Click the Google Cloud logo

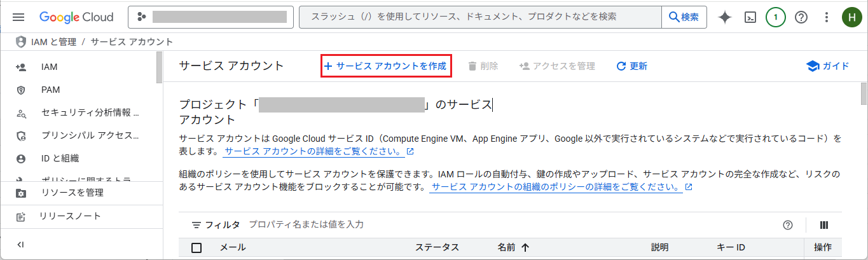click(76, 17)
